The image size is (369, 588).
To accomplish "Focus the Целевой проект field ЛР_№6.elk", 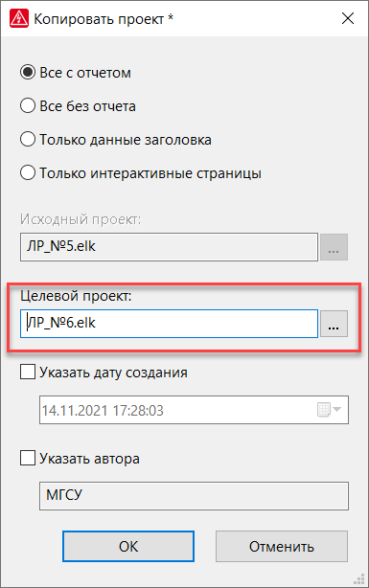I will point(169,324).
